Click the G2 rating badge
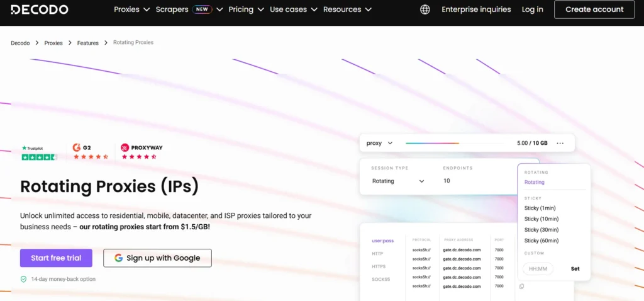The height and width of the screenshot is (301, 644). click(91, 151)
